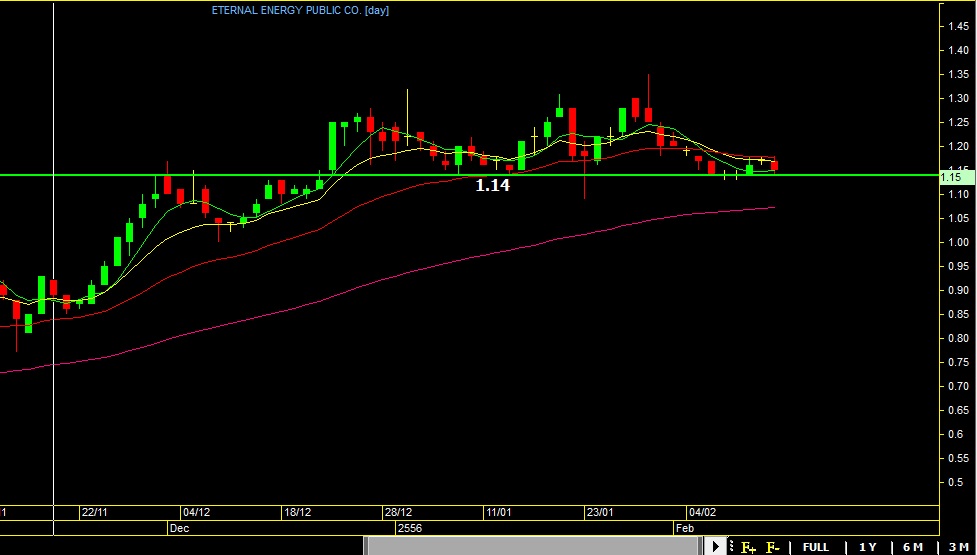
Task: Click the 22/11 date label
Action: tap(95, 513)
